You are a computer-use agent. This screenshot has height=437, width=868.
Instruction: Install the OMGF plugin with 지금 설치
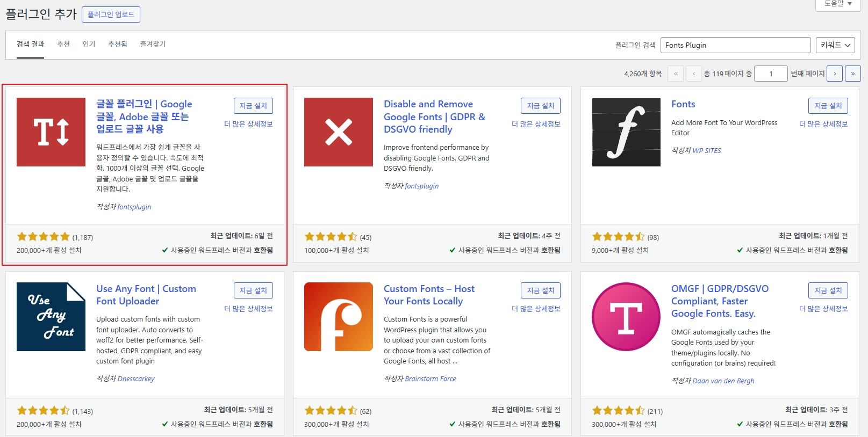click(x=828, y=290)
